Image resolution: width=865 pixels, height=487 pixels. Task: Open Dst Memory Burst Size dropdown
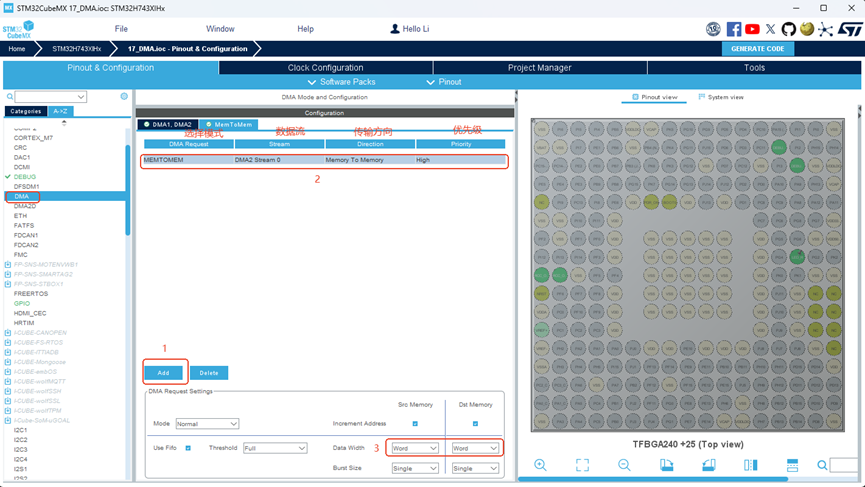point(475,468)
